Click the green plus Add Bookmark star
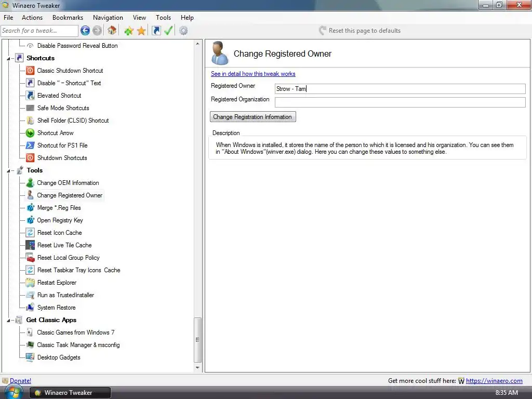The height and width of the screenshot is (399, 532). click(x=129, y=31)
